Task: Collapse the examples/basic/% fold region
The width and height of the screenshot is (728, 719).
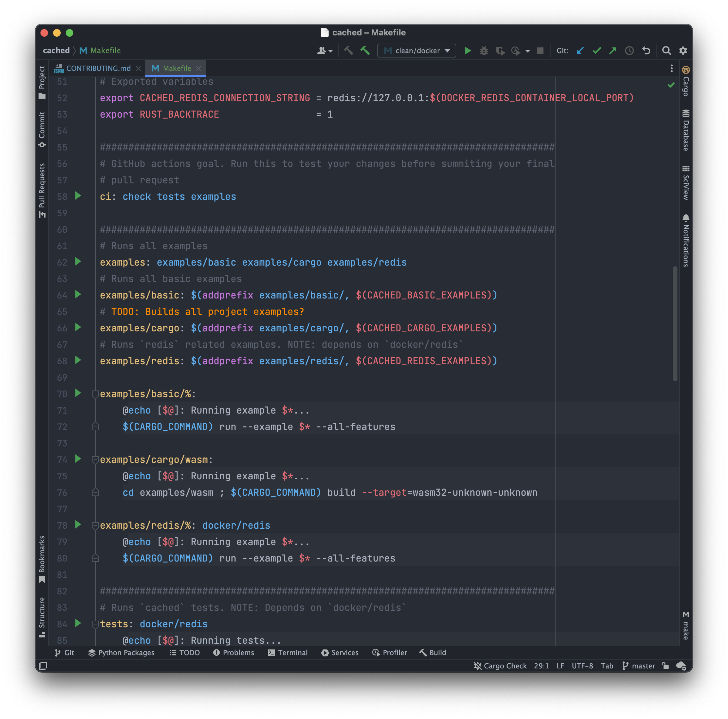Action: (95, 394)
